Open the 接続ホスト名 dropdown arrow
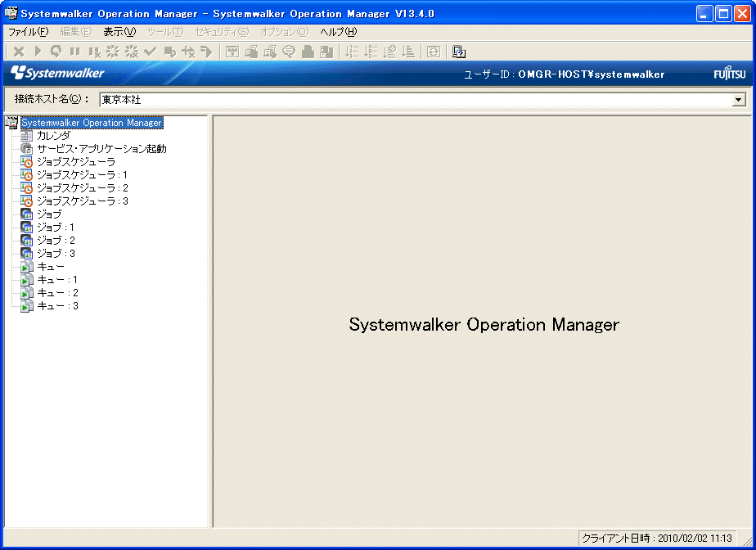Screen dimensions: 756x550 738,100
